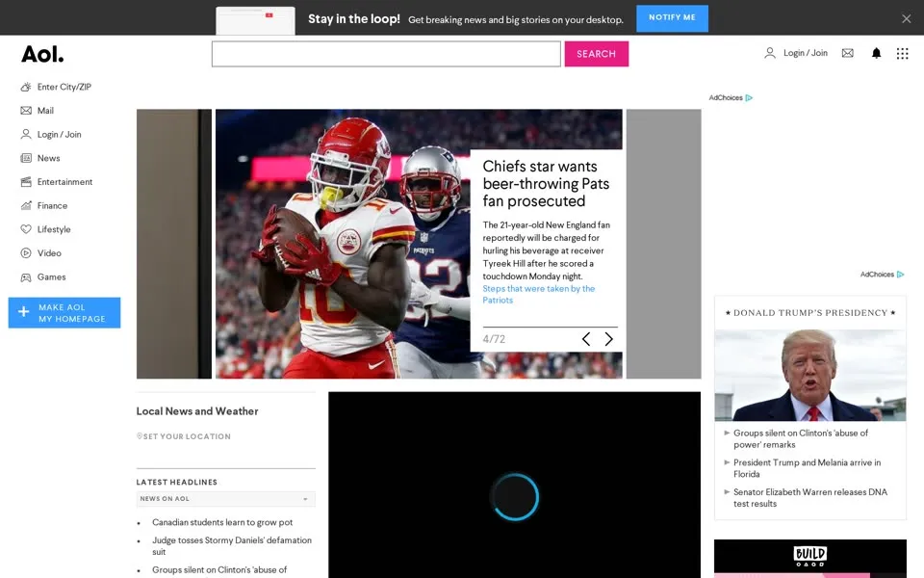Click the lower AdChoices icon above Trump panel

[x=901, y=275]
